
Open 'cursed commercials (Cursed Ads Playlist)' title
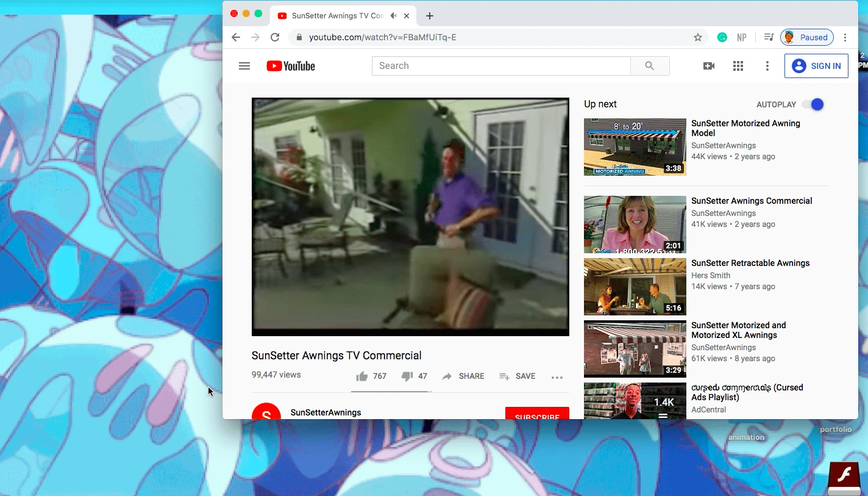click(747, 392)
